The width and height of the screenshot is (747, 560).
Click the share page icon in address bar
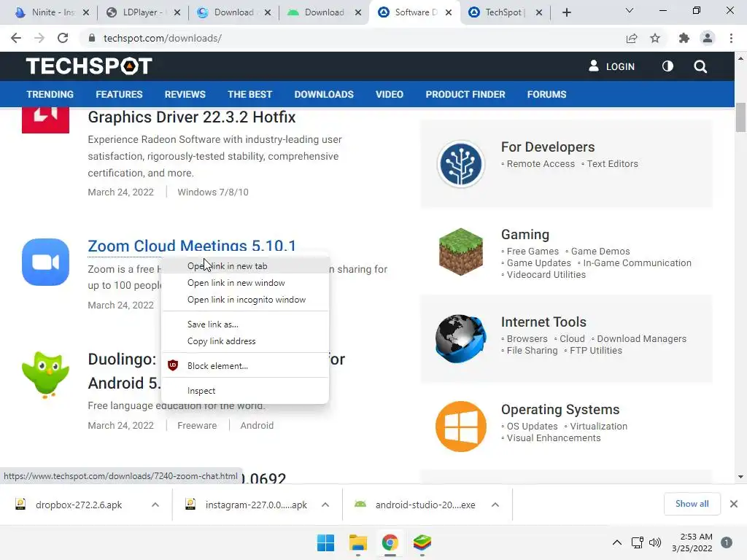(x=632, y=38)
